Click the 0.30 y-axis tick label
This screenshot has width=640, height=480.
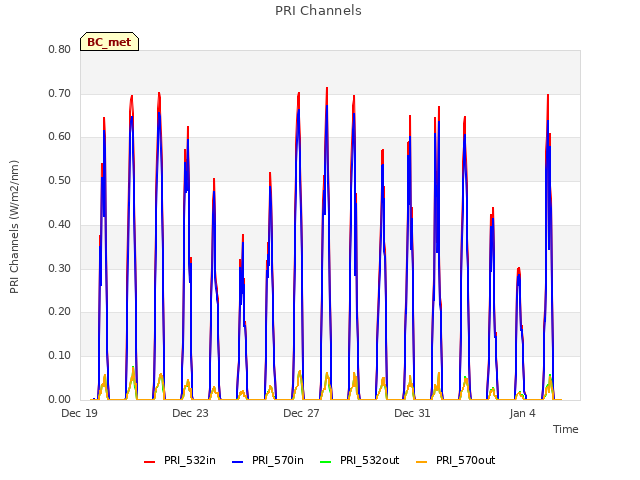tap(60, 268)
